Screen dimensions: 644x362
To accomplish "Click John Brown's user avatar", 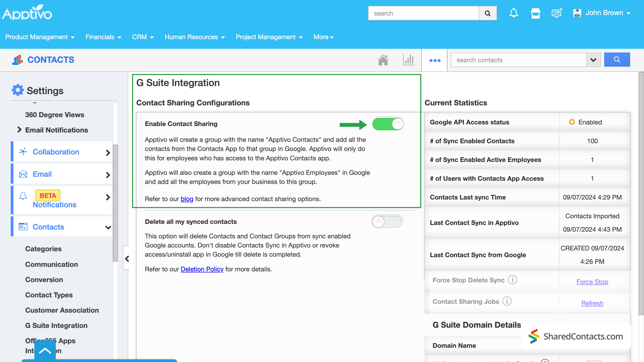I will [577, 13].
